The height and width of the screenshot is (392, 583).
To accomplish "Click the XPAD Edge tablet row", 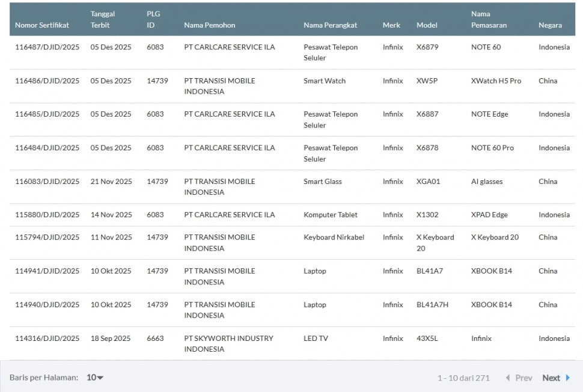I will (x=489, y=215).
